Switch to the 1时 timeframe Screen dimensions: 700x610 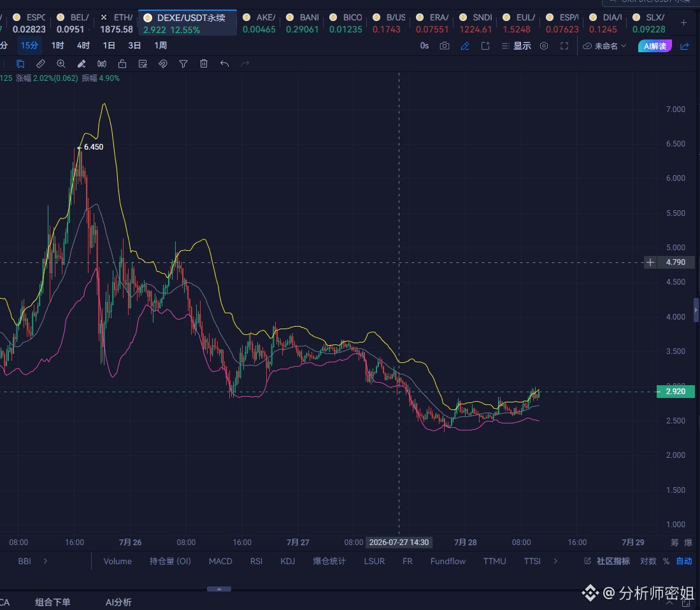[x=57, y=45]
